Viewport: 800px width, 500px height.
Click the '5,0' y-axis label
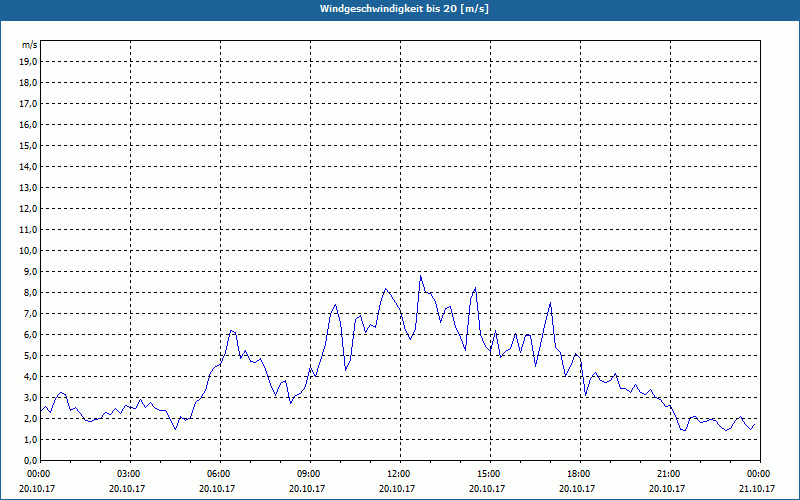coord(30,356)
